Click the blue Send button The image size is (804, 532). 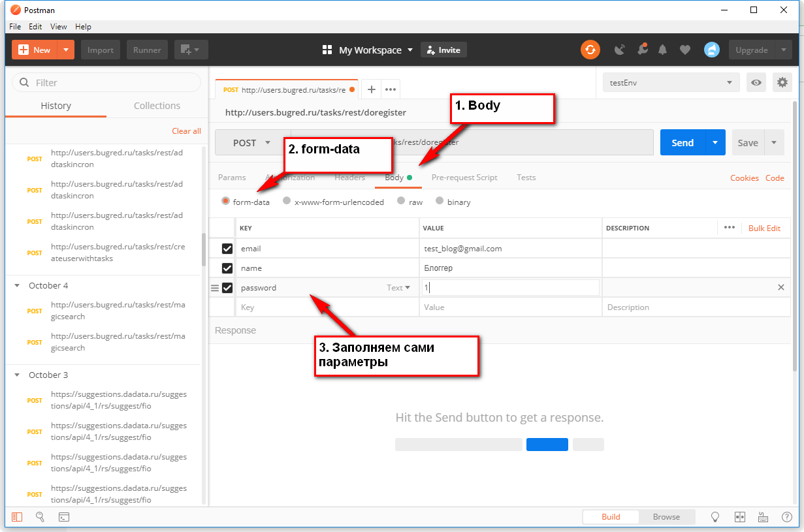click(683, 142)
